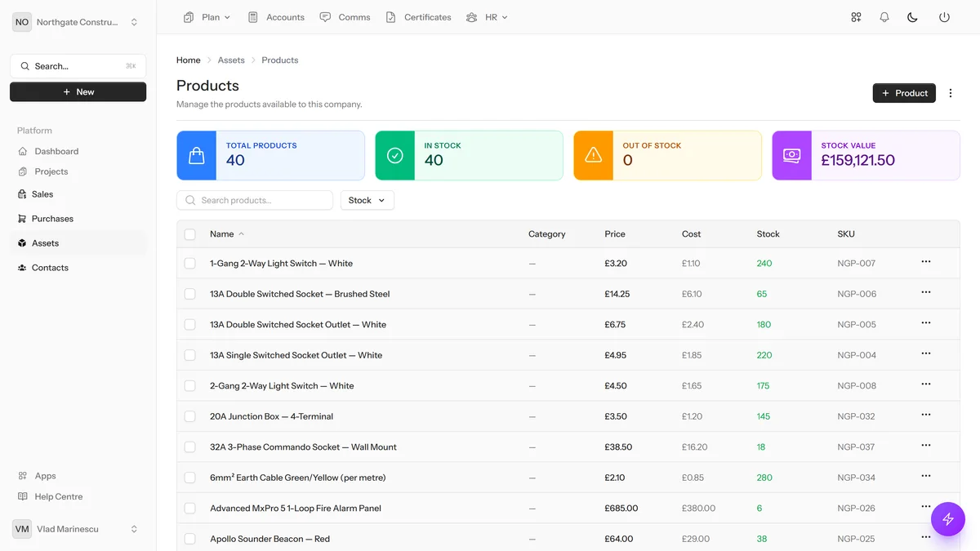Open Contacts in sidebar

[x=78, y=268]
